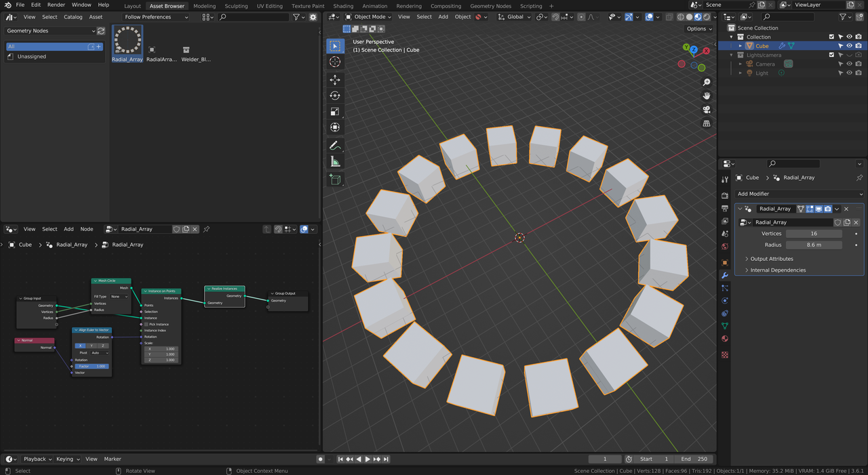Open the Shading workspace tab
868x475 pixels.
(343, 6)
